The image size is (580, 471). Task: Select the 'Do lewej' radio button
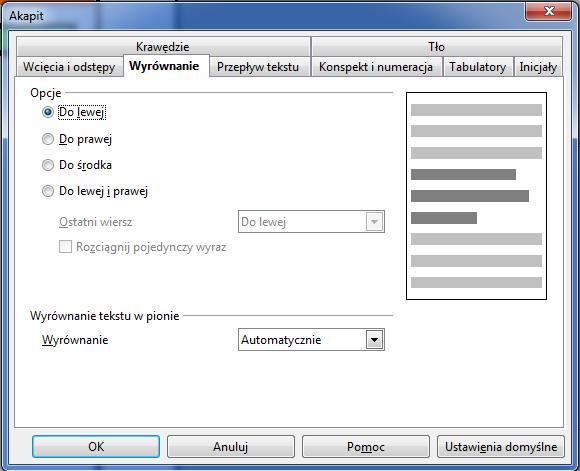(48, 112)
